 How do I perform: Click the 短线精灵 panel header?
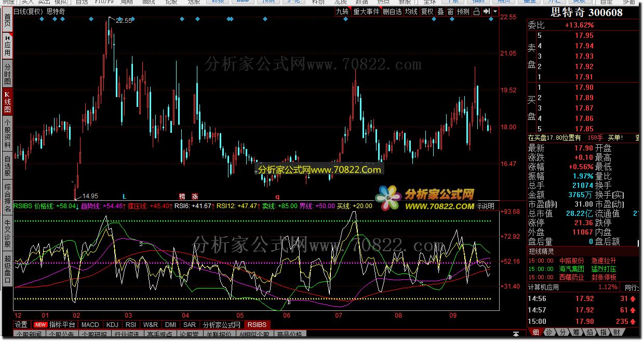(x=542, y=251)
